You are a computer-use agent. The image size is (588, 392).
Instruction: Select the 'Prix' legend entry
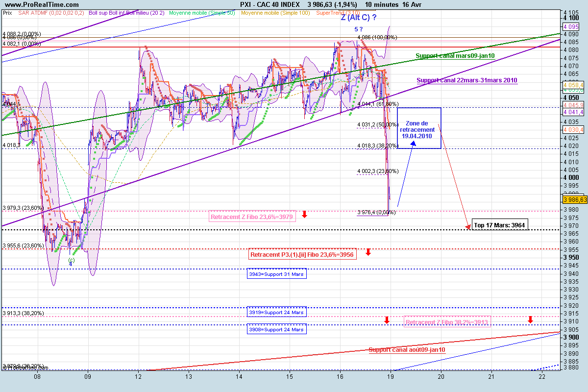(x=7, y=13)
